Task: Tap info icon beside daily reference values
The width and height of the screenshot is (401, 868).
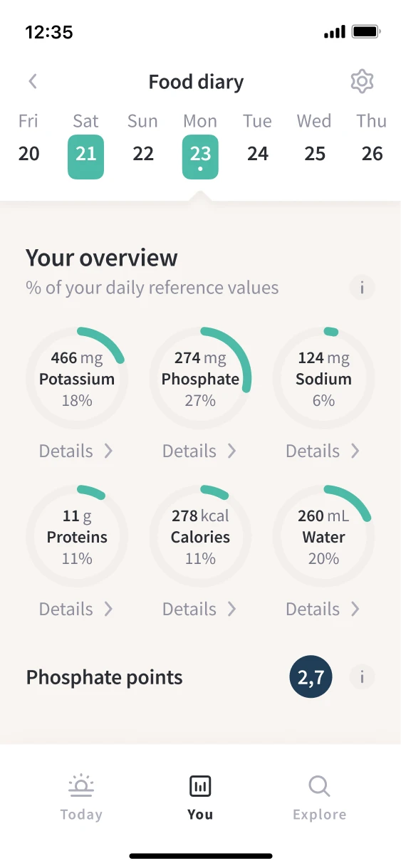Action: pos(362,288)
